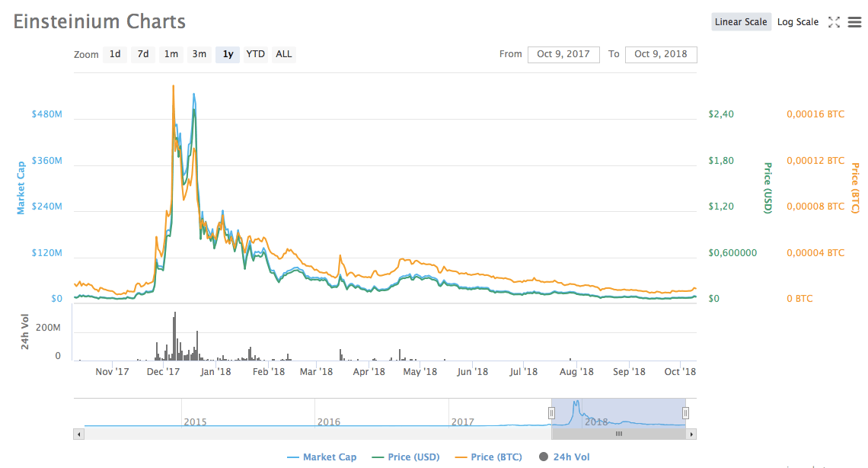Screen dimensions: 868x468
Task: Open the chart hamburger menu icon
Action: coord(854,22)
